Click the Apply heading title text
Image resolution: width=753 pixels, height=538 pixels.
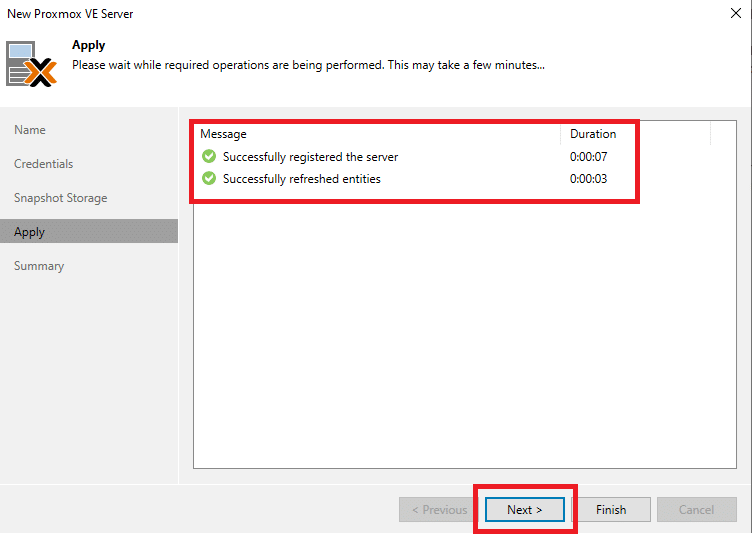pos(88,46)
